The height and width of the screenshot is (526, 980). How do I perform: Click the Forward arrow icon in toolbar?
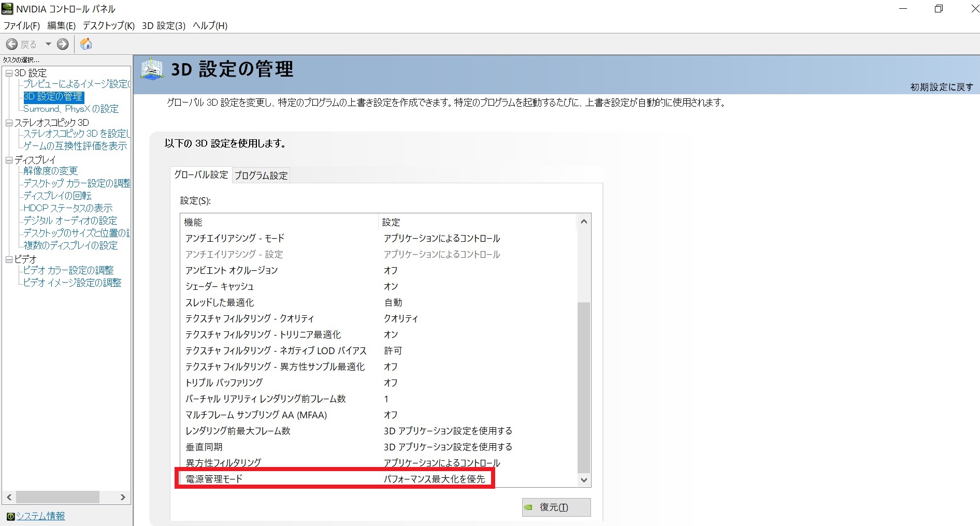coord(63,44)
